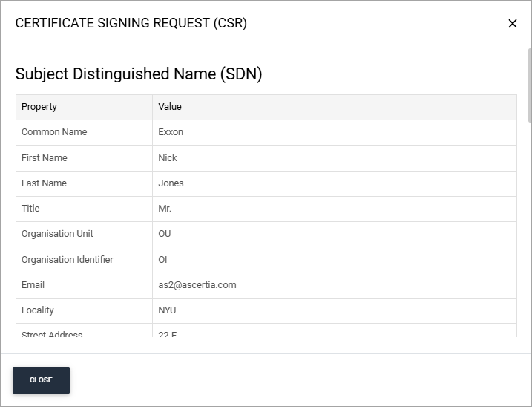Click the Subject Distinguished Name heading
Viewport: 532px width, 407px height.
point(139,74)
